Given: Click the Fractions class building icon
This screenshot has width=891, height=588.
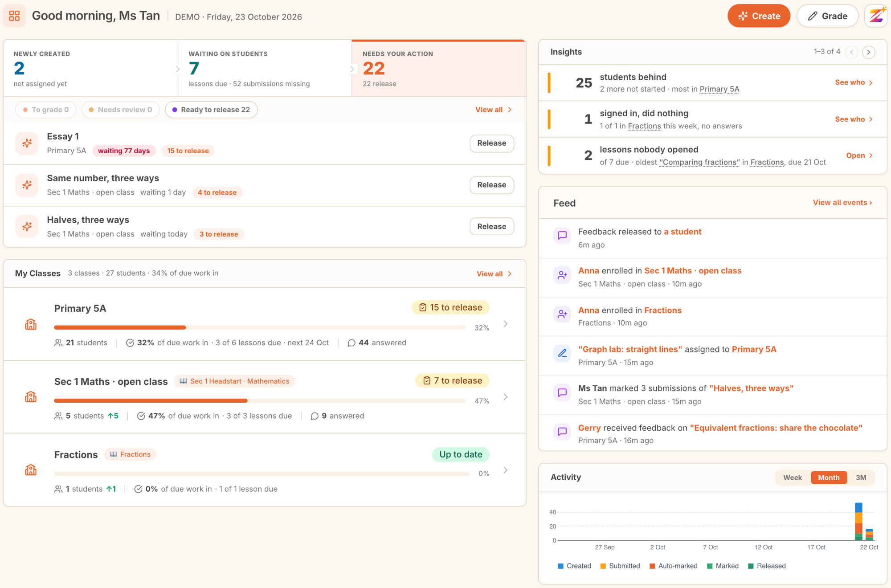Looking at the screenshot, I should [x=31, y=470].
